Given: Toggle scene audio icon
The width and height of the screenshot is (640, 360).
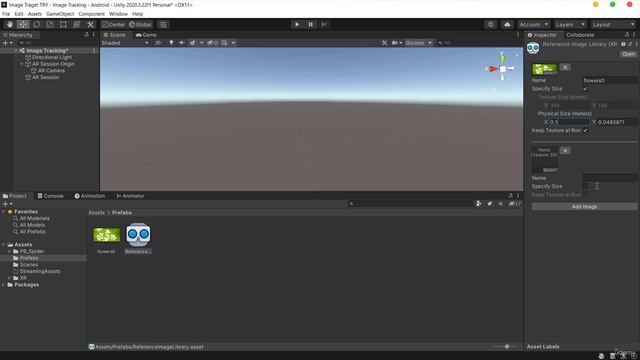Looking at the screenshot, I should click(x=182, y=43).
